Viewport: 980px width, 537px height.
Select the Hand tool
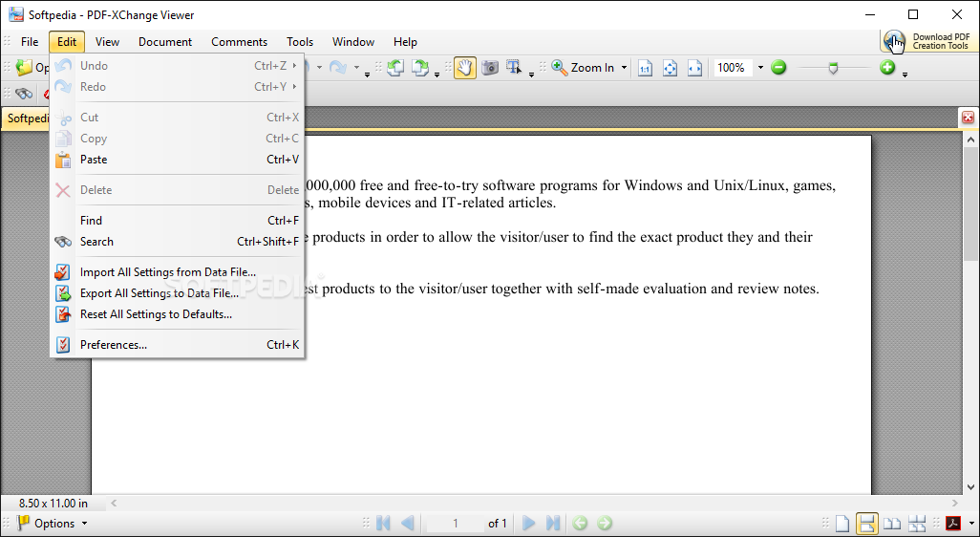(464, 68)
